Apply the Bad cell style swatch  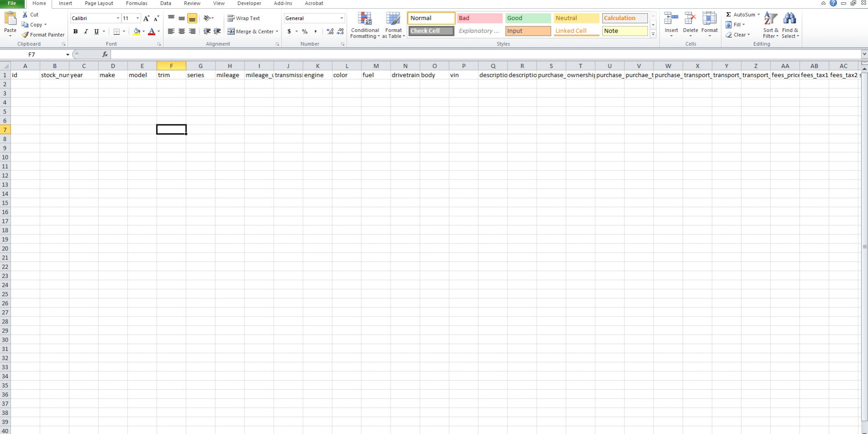[479, 18]
